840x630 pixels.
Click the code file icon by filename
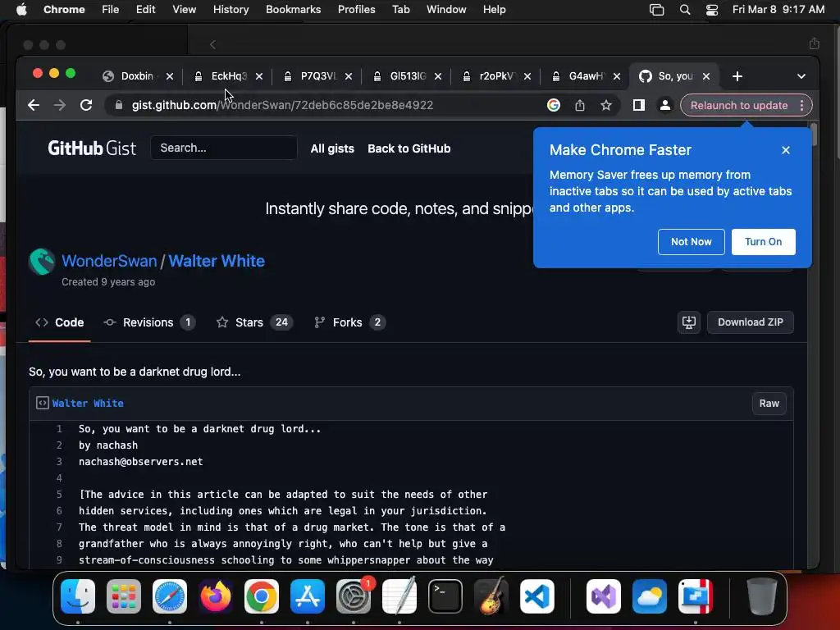click(43, 403)
